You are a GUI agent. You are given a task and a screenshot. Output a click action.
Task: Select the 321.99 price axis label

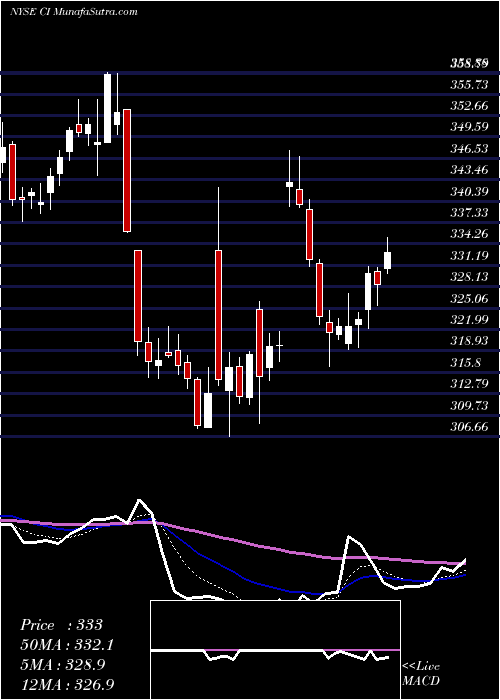click(469, 320)
